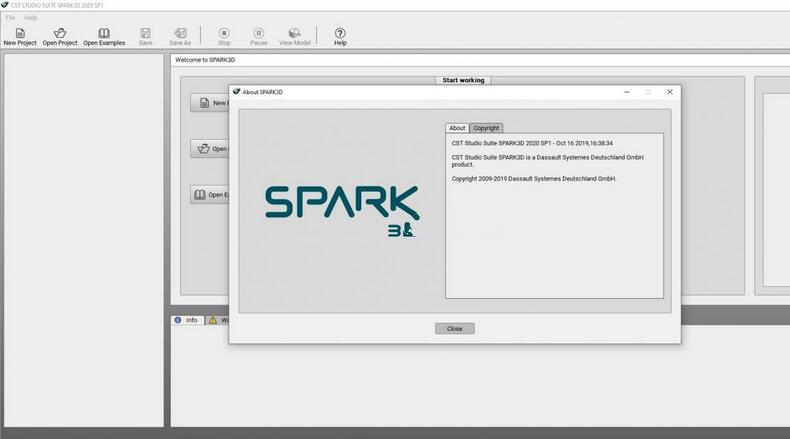
Task: Click the SPARK 3D logo image
Action: click(342, 211)
